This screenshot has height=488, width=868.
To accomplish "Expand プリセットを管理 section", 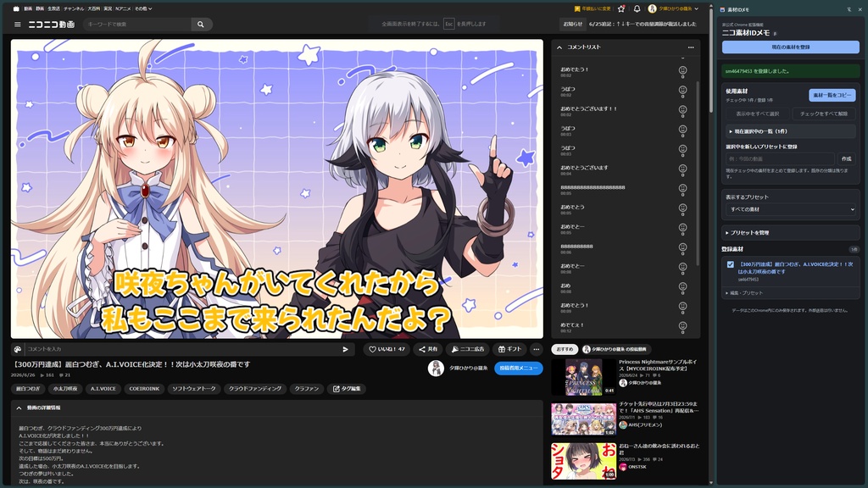I will coord(791,233).
